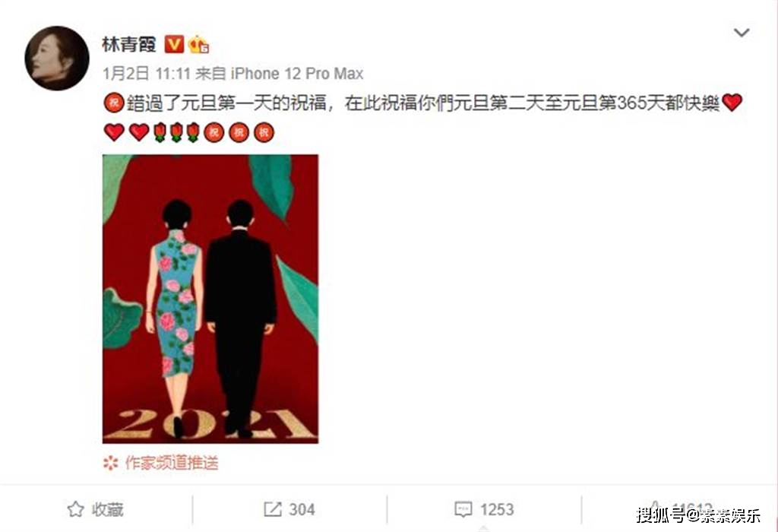Open reposts count 304
Viewport: 778px width, 532px height.
tap(302, 510)
